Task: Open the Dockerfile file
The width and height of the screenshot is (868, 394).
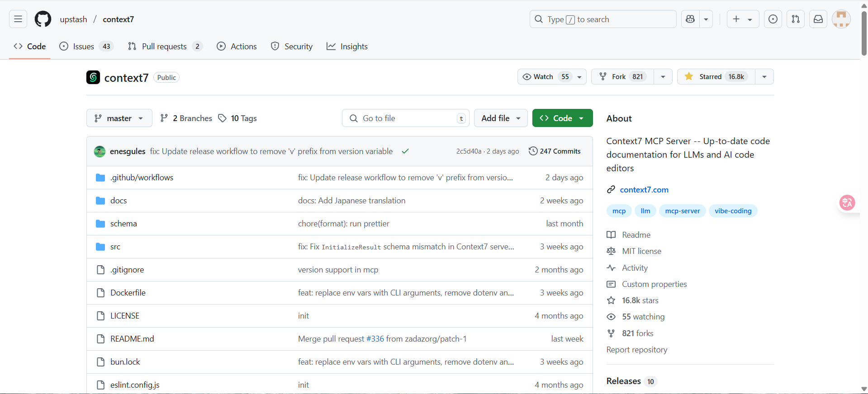Action: [x=128, y=293]
